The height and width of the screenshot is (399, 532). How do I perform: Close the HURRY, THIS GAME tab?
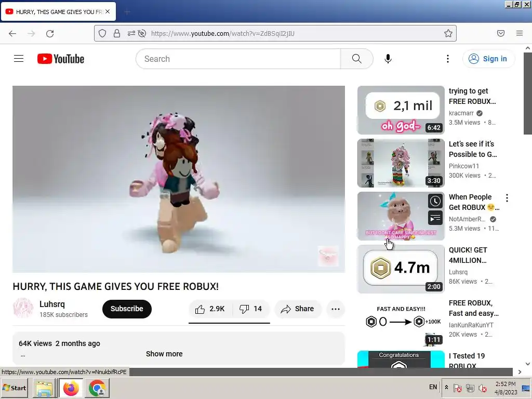[108, 11]
